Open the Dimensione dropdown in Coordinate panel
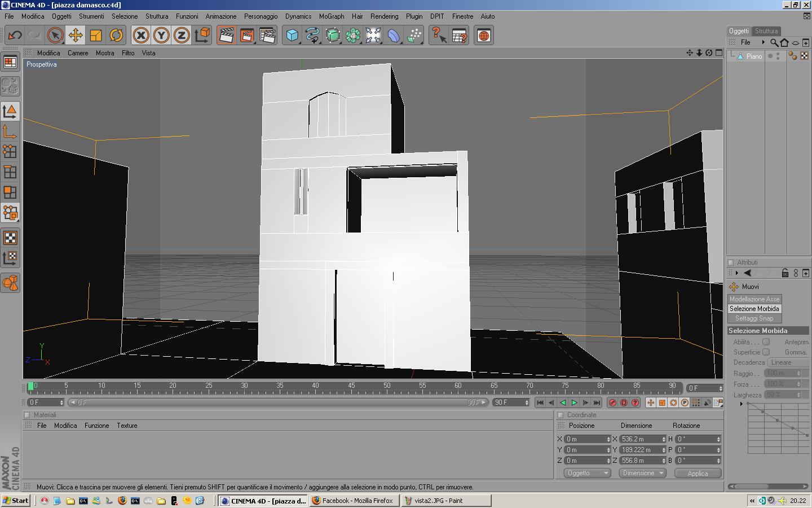 point(642,473)
